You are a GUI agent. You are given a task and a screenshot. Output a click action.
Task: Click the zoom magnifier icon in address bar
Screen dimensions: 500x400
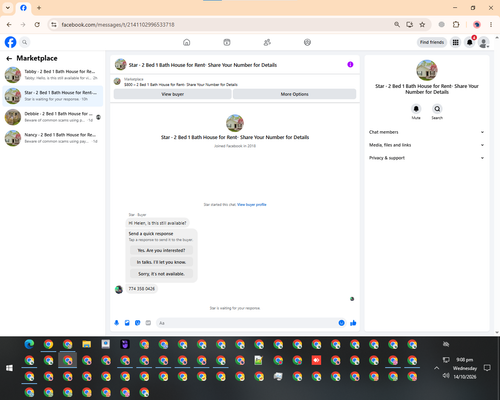click(397, 25)
